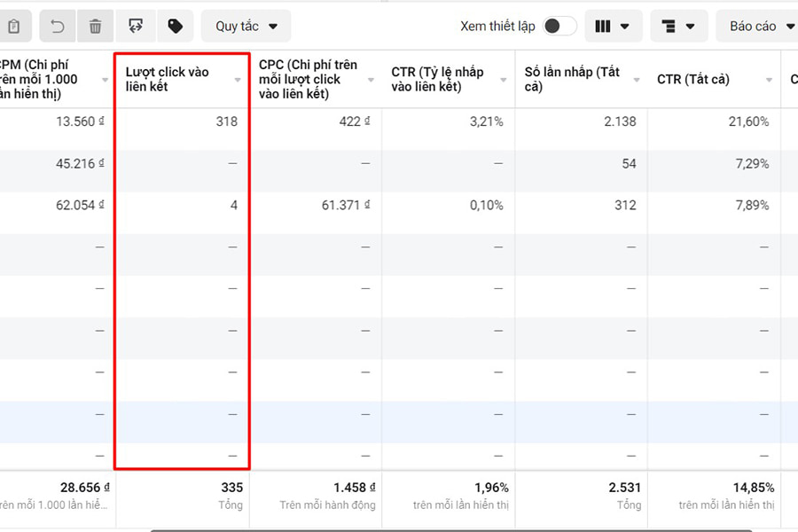Viewport: 798px width, 532px height.
Task: Click the tag label icon
Action: coord(176,27)
